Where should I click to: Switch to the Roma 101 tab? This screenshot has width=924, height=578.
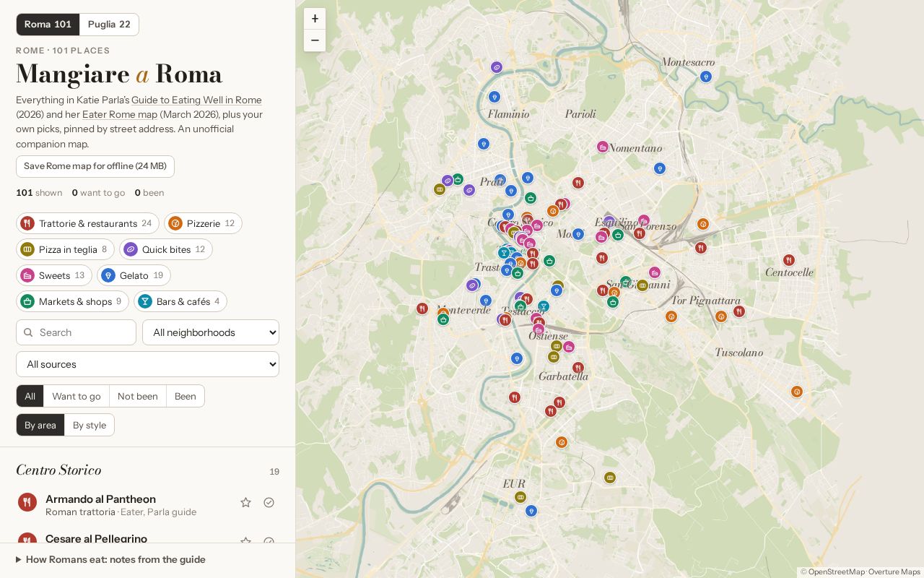point(48,24)
